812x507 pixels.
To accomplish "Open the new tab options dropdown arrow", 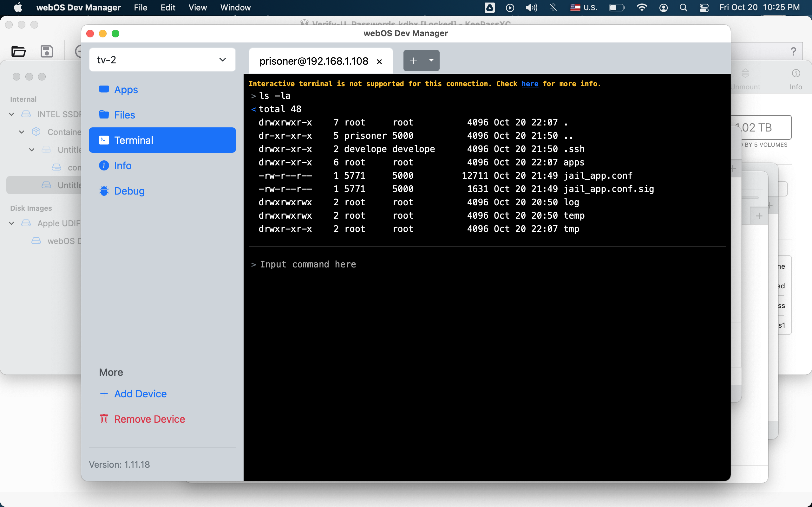I will pyautogui.click(x=431, y=60).
